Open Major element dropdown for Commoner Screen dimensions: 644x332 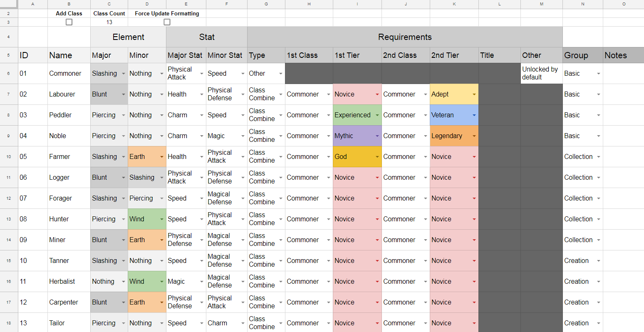point(124,74)
